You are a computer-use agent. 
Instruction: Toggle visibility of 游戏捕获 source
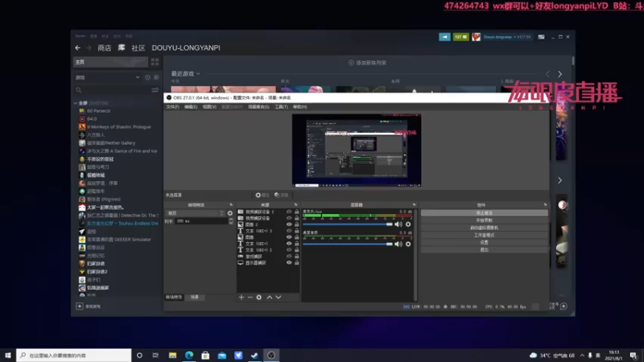coord(289,256)
